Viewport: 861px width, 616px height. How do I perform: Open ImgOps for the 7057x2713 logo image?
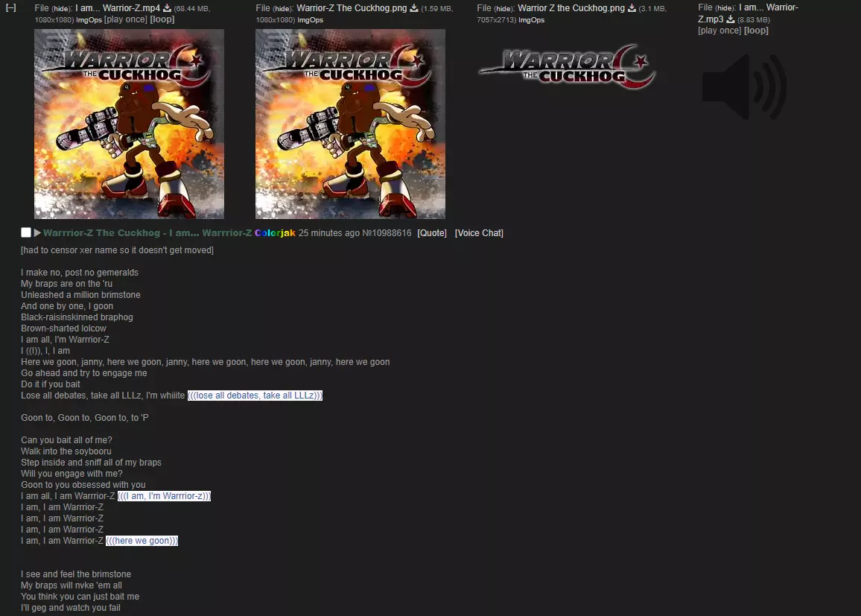532,20
